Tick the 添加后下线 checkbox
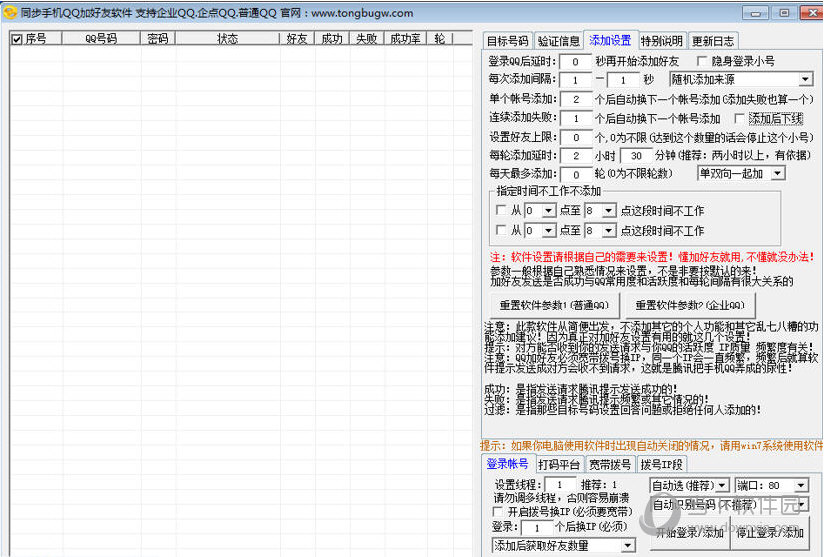The width and height of the screenshot is (824, 557). coord(739,118)
